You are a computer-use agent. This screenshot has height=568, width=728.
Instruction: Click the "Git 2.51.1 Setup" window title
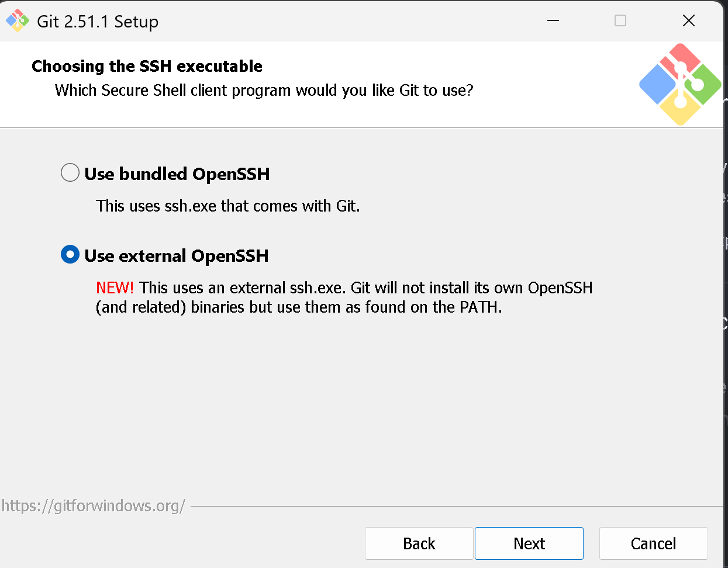pos(98,22)
